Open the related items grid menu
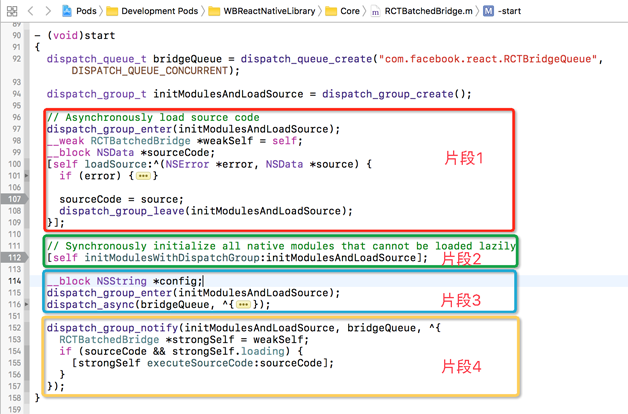 click(12, 11)
